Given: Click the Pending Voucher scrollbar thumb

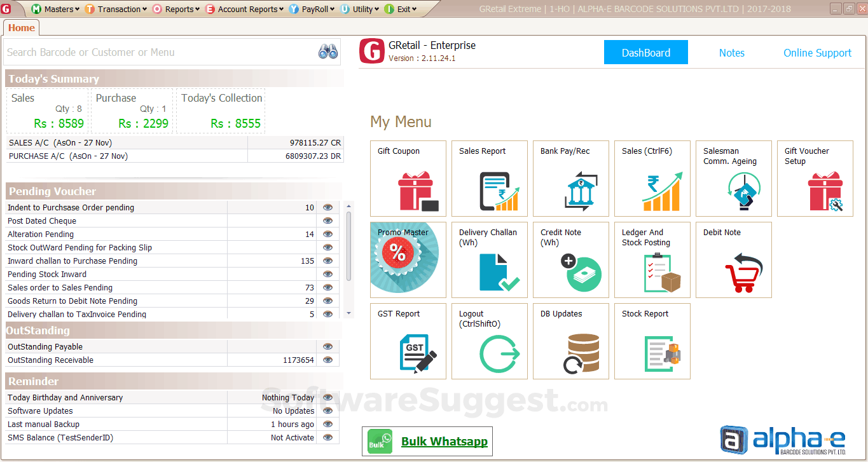Looking at the screenshot, I should pos(348,245).
